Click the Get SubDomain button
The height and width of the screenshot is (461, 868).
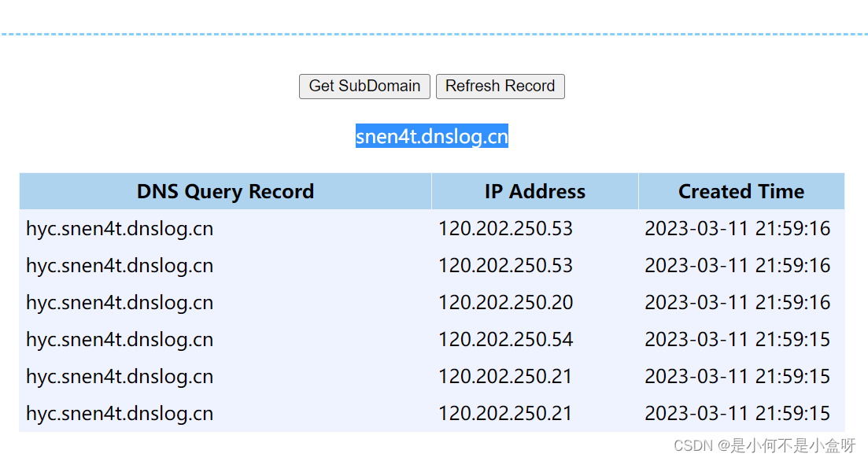(364, 87)
